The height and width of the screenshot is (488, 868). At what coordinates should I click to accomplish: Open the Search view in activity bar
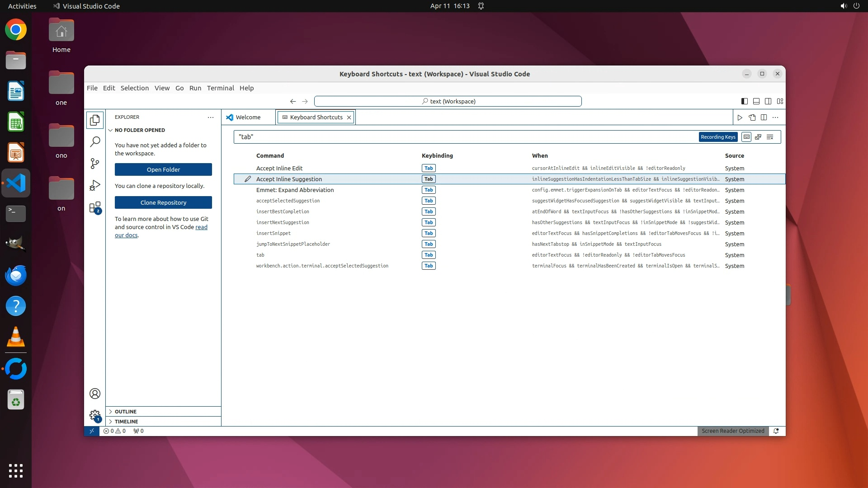(95, 142)
